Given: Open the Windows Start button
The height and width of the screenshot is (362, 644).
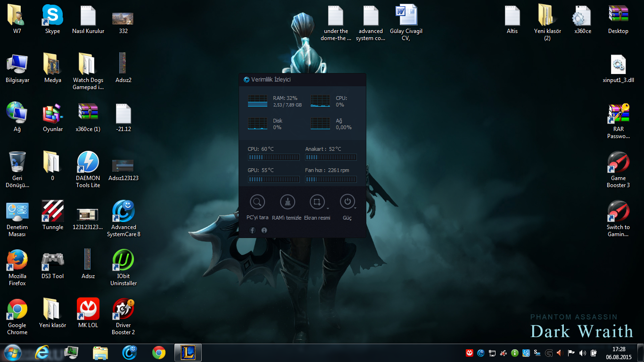Looking at the screenshot, I should (13, 352).
